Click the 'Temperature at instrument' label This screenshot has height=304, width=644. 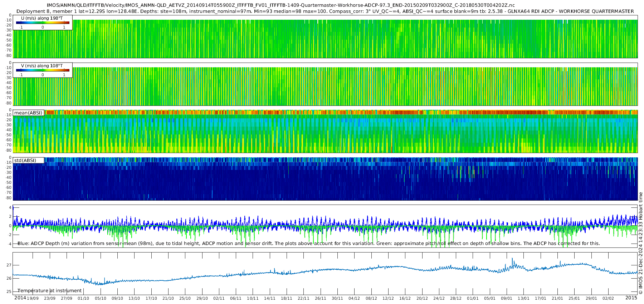[x=50, y=291]
